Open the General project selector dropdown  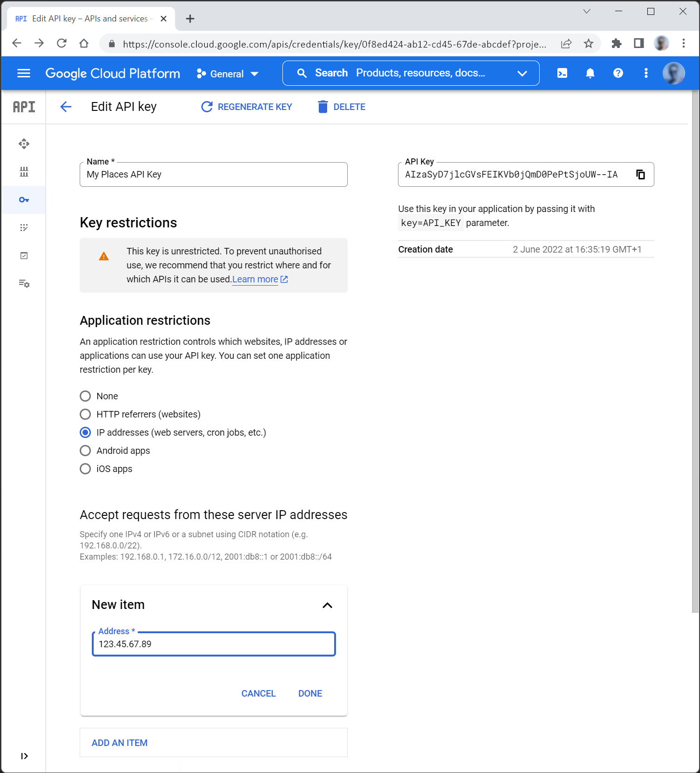point(227,74)
